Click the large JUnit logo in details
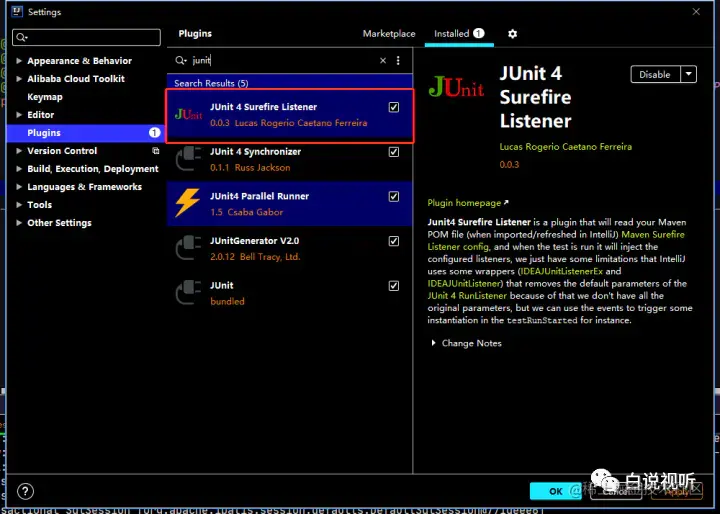Viewport: 720px width, 514px height. [456, 86]
